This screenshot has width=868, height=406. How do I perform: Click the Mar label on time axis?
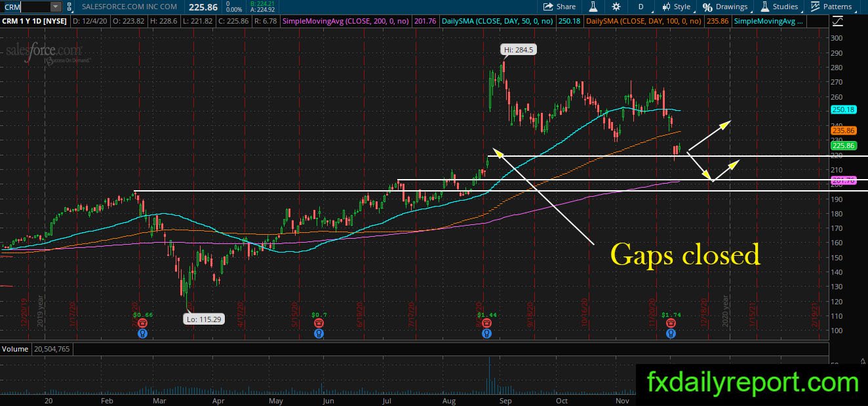(x=160, y=400)
